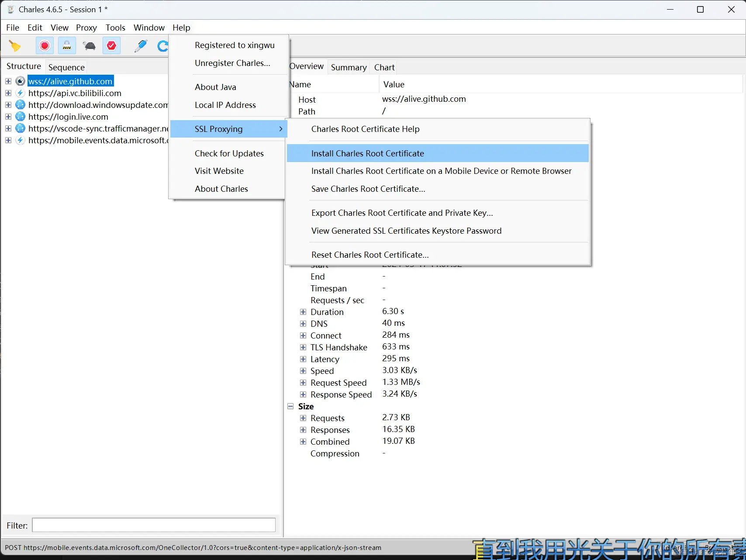Viewport: 746px width, 560px height.
Task: Expand the api.vc.bilibili.com tree node
Action: point(8,93)
